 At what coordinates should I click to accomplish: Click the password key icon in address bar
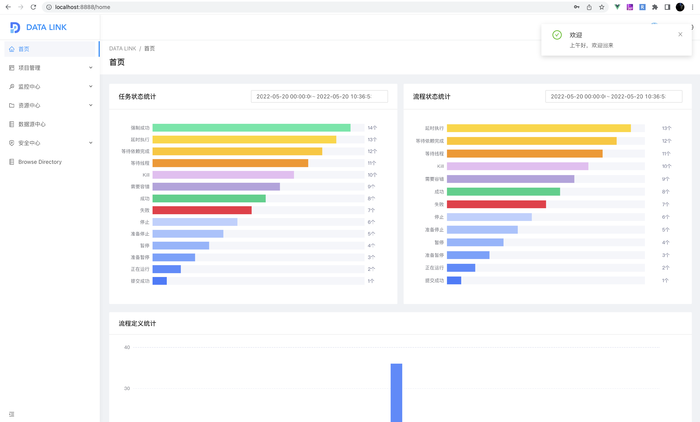click(x=576, y=7)
